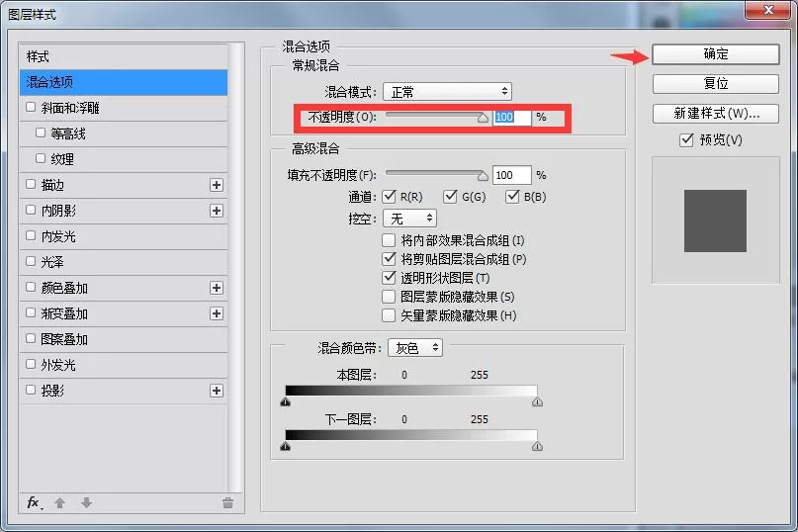The width and height of the screenshot is (798, 532).
Task: Enable the 内阴影 checkbox
Action: [x=31, y=210]
